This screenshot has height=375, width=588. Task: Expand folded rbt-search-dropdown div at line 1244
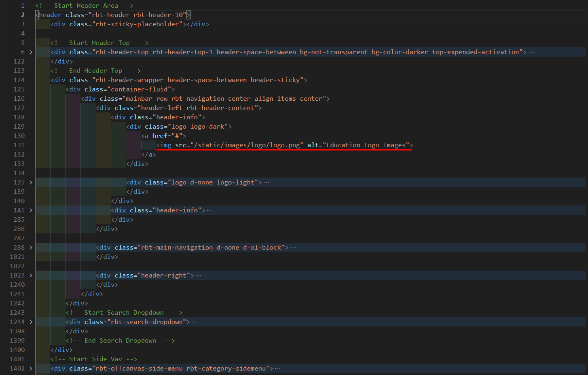coord(31,322)
